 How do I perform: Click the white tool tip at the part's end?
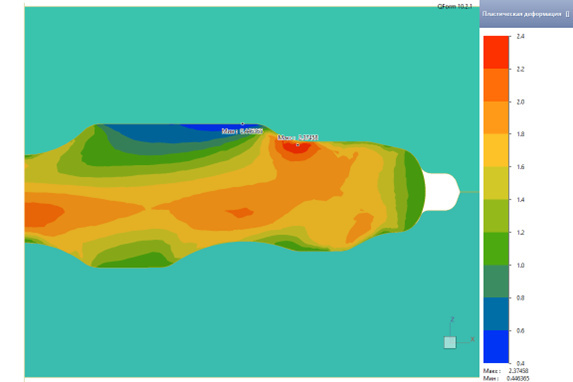pyautogui.click(x=441, y=192)
